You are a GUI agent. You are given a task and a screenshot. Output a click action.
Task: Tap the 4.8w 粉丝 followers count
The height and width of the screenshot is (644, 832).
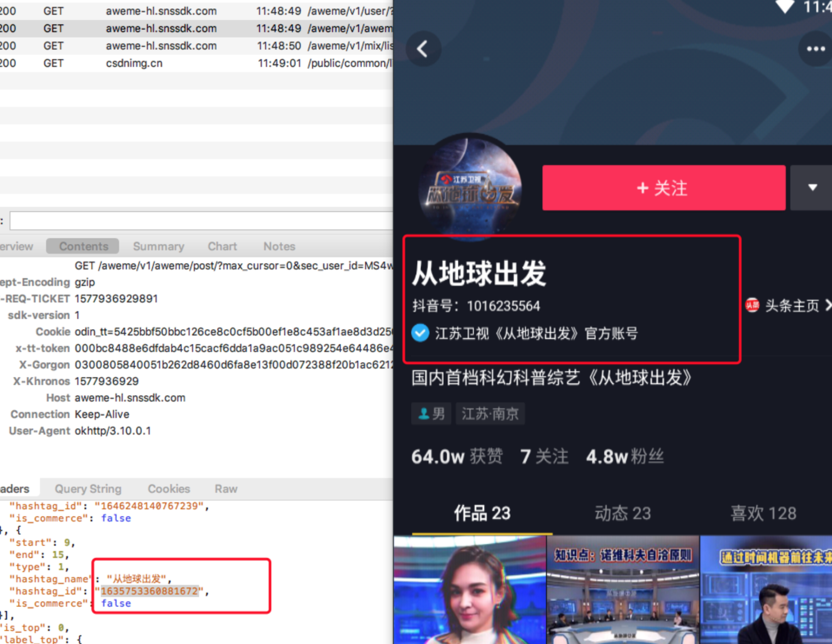coord(625,457)
